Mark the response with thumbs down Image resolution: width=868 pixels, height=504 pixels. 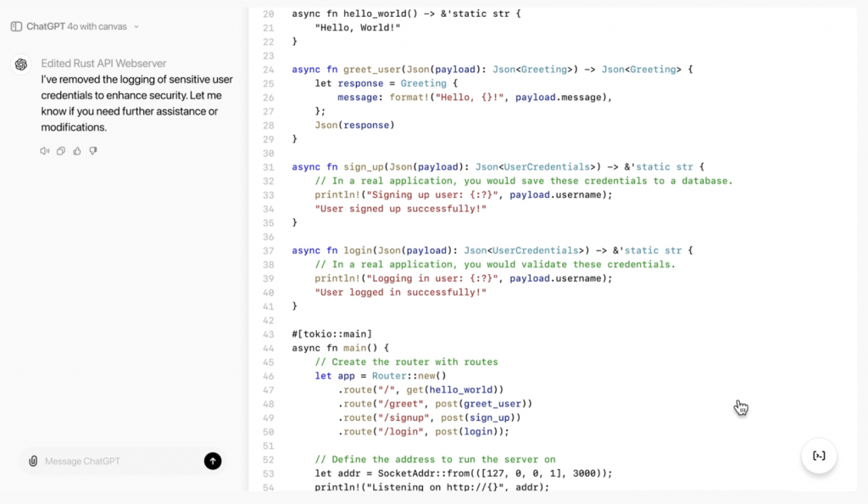pyautogui.click(x=93, y=151)
